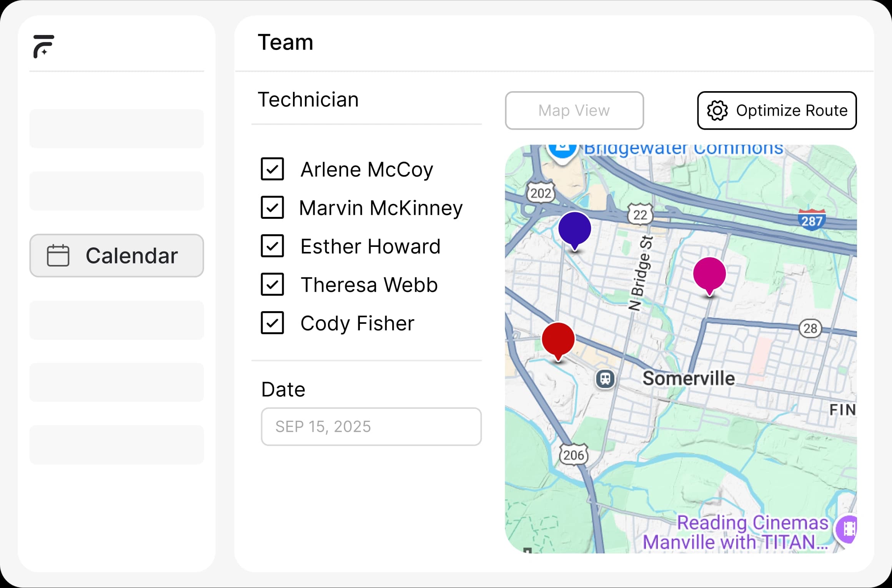Screen dimensions: 892x588
Task: Click the Somerville label on map
Action: 689,378
